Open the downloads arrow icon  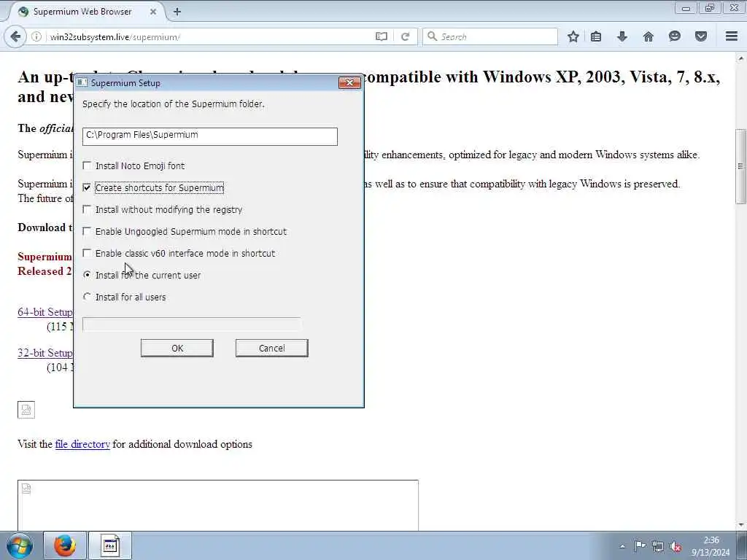(622, 36)
